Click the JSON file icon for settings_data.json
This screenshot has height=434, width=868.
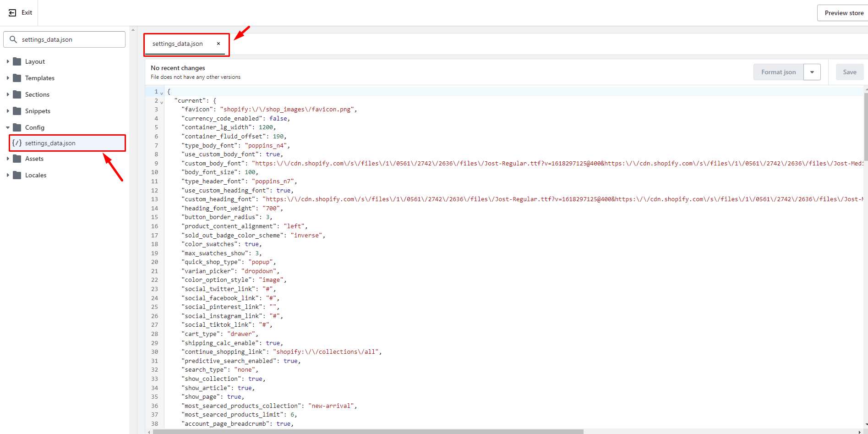pyautogui.click(x=17, y=143)
